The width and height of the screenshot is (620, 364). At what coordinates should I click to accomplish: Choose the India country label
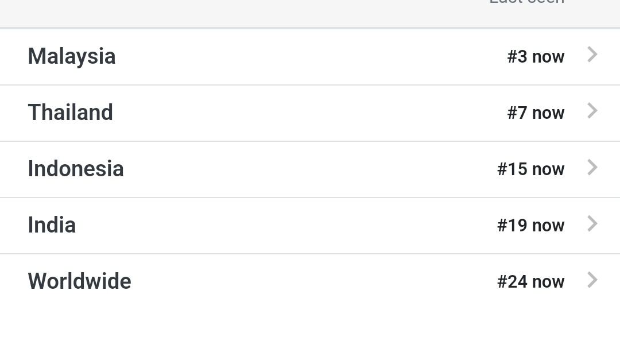click(x=52, y=225)
